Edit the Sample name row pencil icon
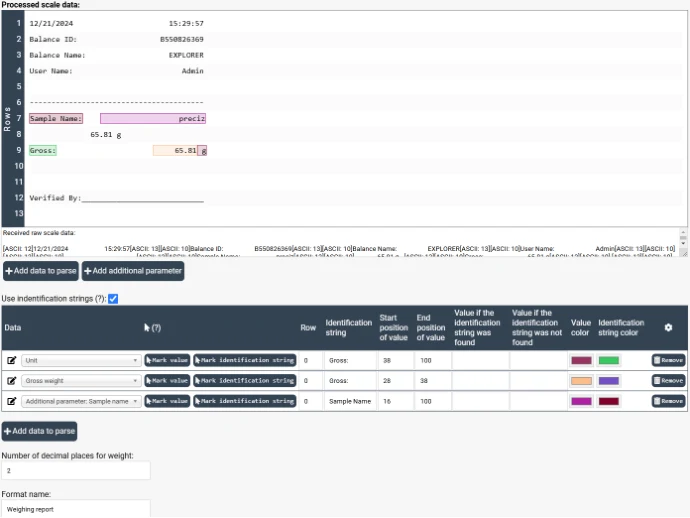 coord(11,401)
